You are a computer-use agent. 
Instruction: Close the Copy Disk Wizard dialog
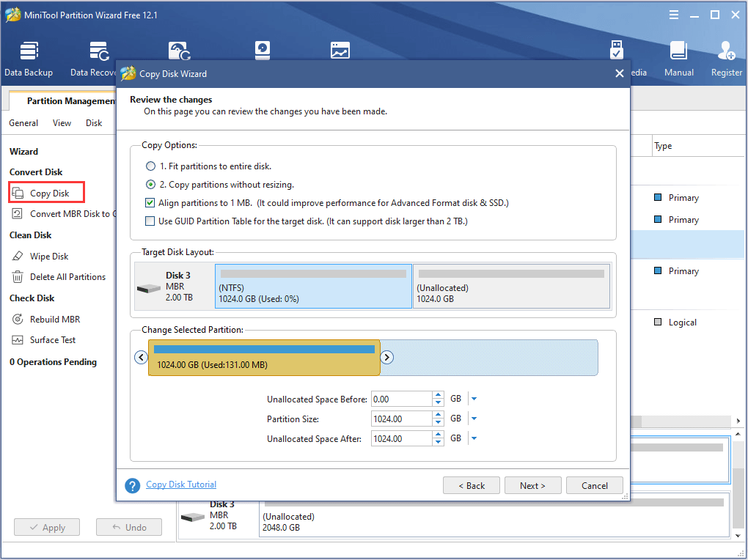coord(619,73)
